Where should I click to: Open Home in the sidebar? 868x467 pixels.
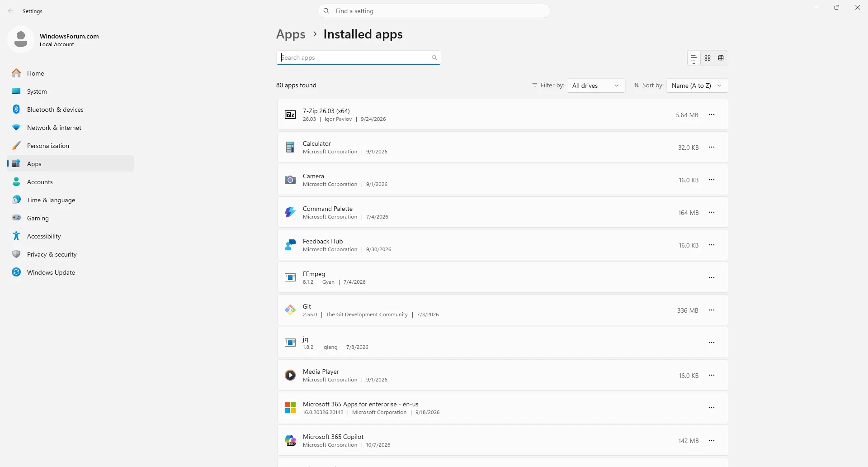pos(71,73)
